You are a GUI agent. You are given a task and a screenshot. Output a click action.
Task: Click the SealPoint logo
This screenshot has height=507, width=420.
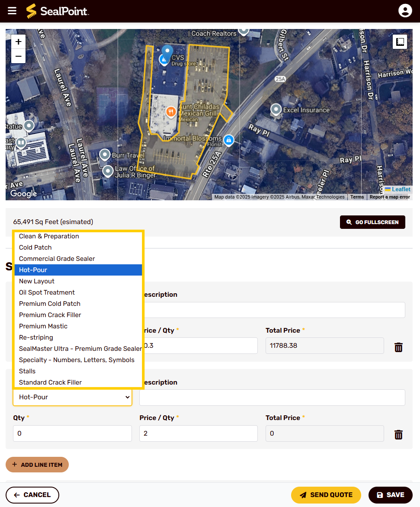pyautogui.click(x=57, y=11)
